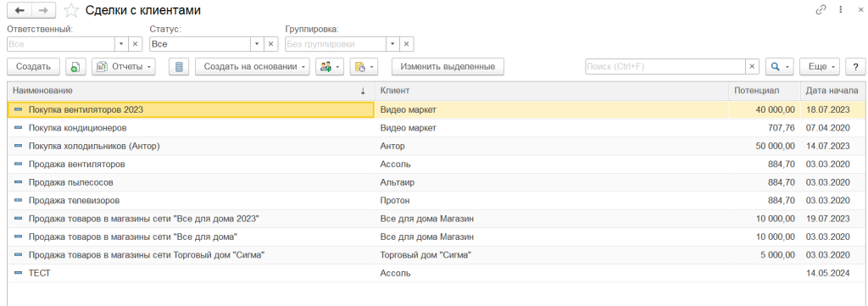Clear the Статус filter with X
The width and height of the screenshot is (868, 306).
pos(270,44)
